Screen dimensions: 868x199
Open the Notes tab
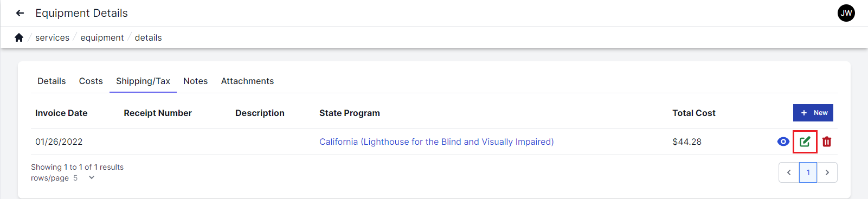click(x=195, y=81)
